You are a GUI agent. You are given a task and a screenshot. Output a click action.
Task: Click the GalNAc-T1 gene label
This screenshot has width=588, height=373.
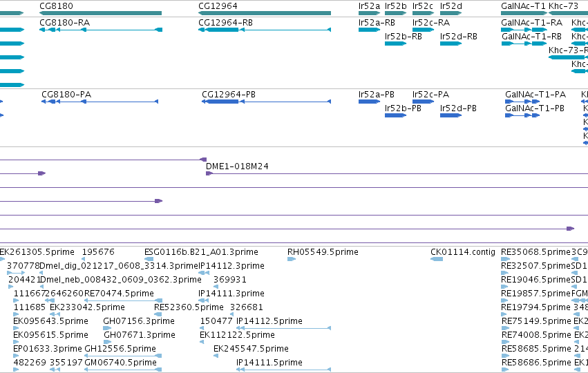click(523, 6)
